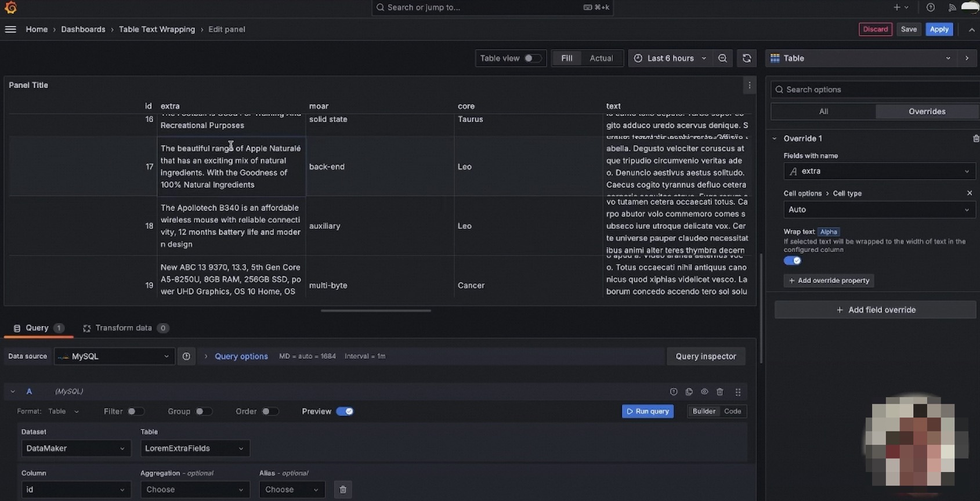Click the data source help icon
Image resolution: width=980 pixels, height=501 pixels.
pos(186,357)
